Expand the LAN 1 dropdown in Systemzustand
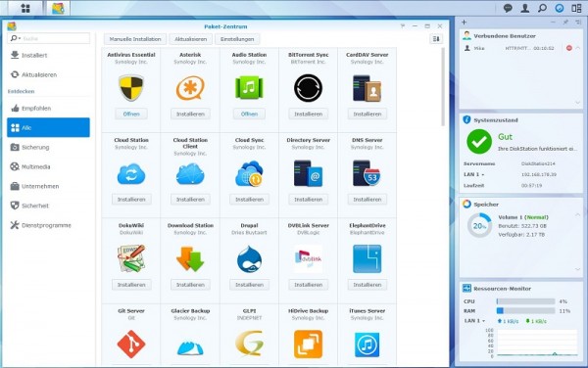588x368 pixels. [482, 174]
